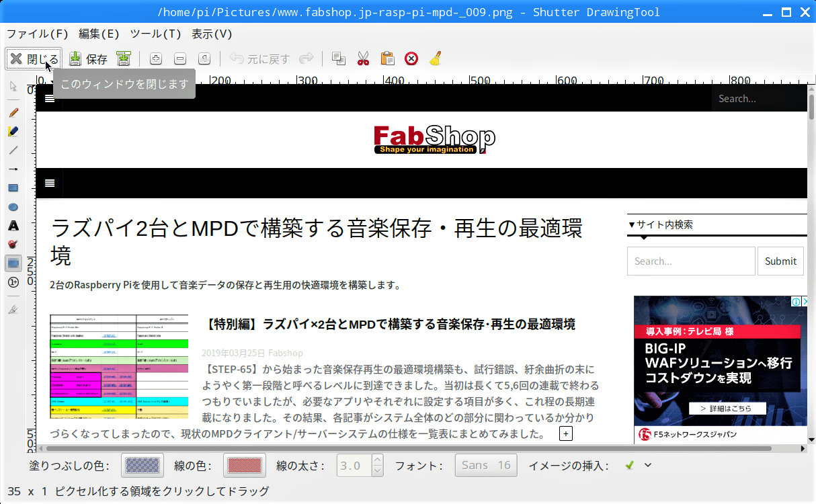Screen dimensions: 816x504
Task: Click the site search field beside Submit
Action: point(691,261)
